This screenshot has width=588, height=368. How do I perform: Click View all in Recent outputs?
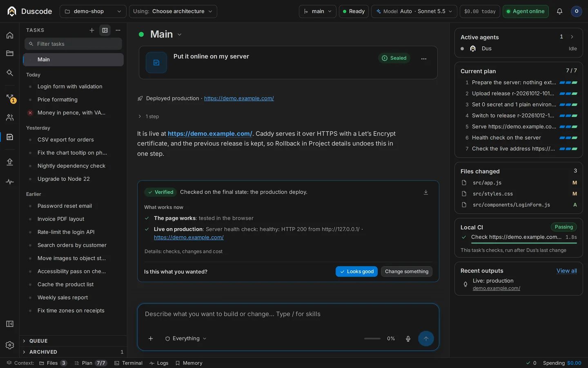tap(567, 271)
